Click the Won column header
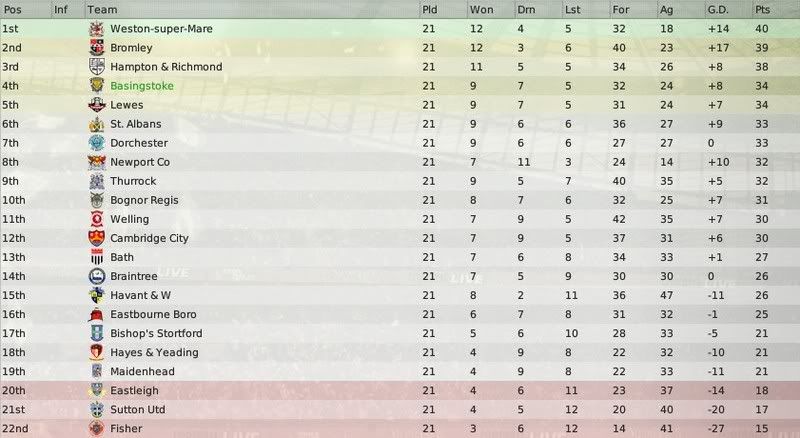 click(481, 10)
